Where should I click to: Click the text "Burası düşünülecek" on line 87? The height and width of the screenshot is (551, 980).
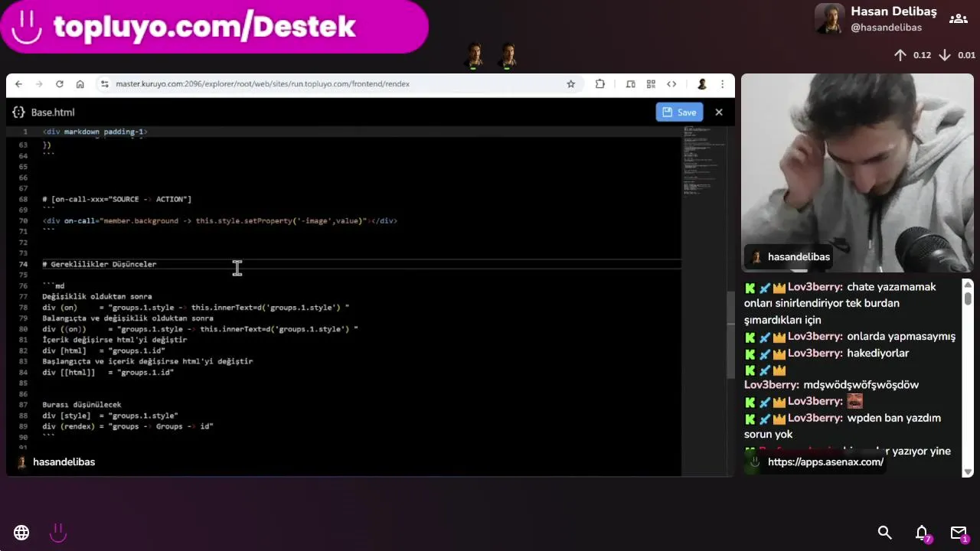click(82, 405)
